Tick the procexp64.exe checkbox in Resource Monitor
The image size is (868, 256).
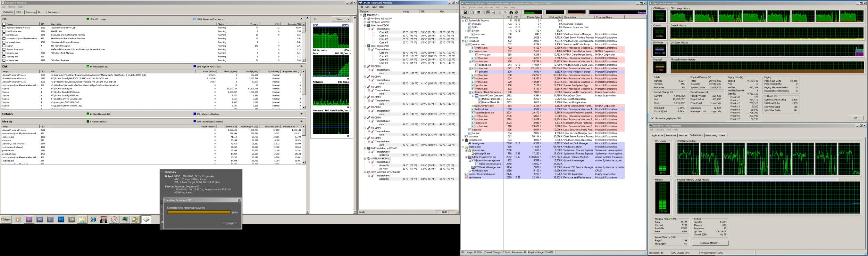pyautogui.click(x=4, y=42)
